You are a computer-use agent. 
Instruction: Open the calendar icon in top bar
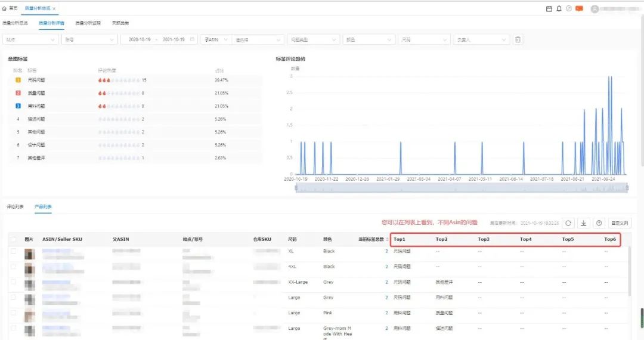pos(549,9)
